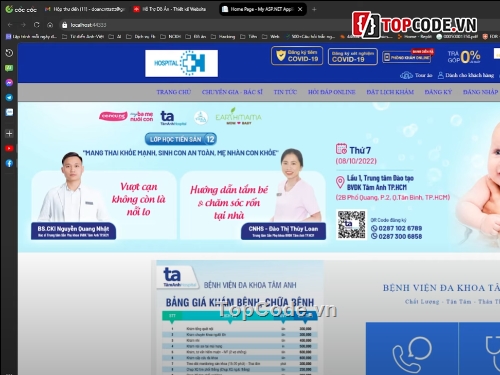Viewport: 500px width, 375px height.
Task: Click the Tâm Anh ta logo in banner
Action: 173,118
